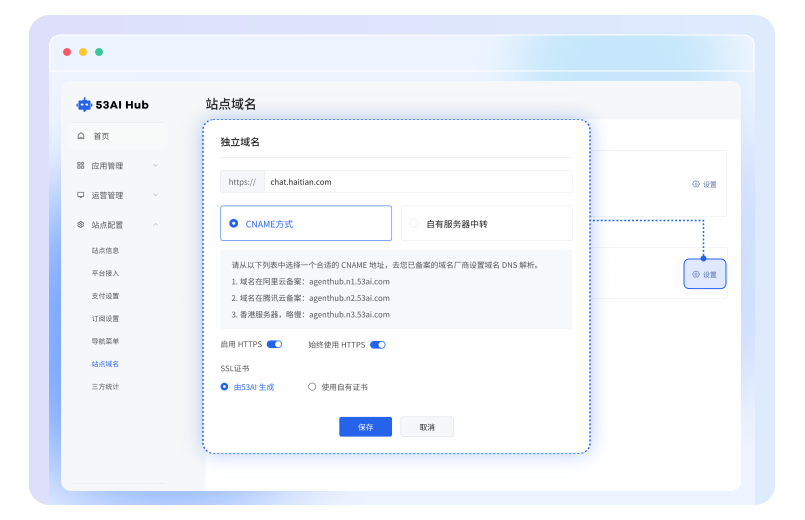Click the yellow minimize window dot
Screen dimensions: 805x520
(83, 52)
